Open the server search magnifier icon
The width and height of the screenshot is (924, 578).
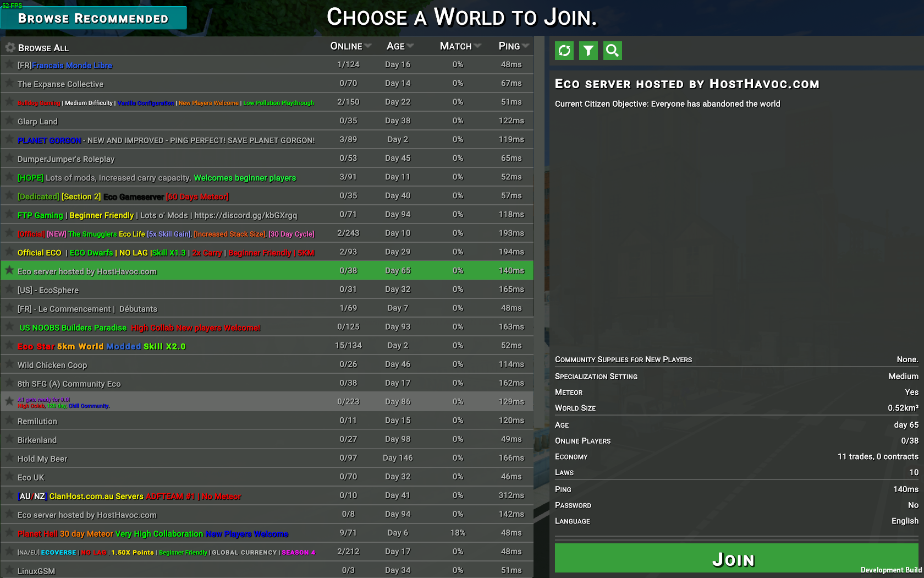[613, 51]
